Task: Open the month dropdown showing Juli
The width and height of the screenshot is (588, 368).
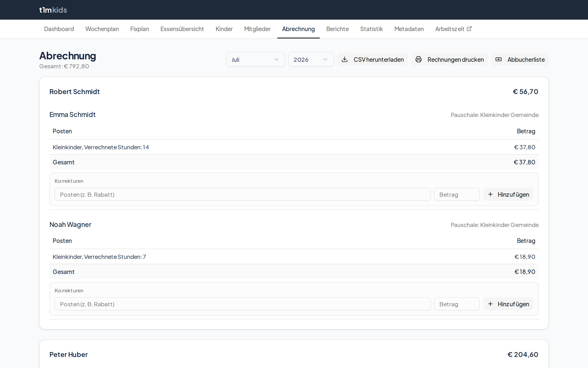Action: click(255, 59)
